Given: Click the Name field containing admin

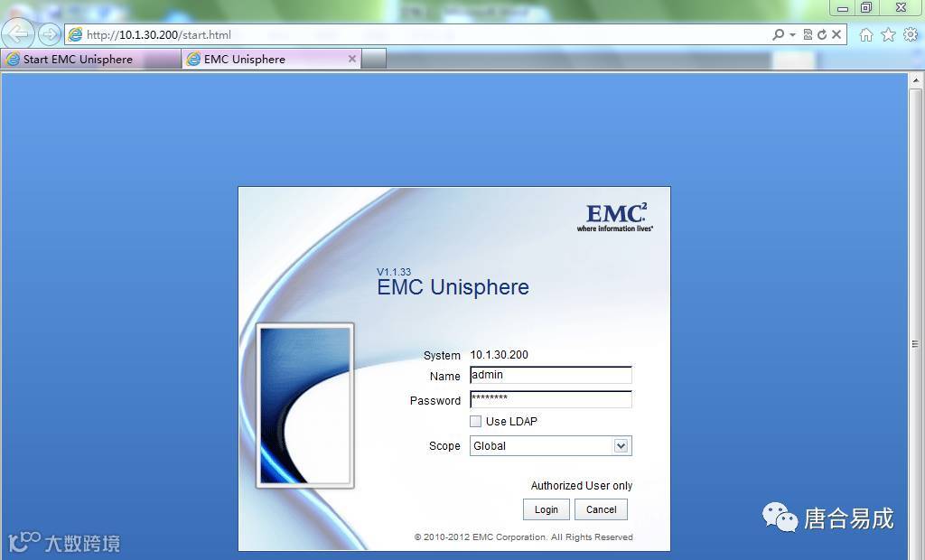Looking at the screenshot, I should pyautogui.click(x=551, y=375).
